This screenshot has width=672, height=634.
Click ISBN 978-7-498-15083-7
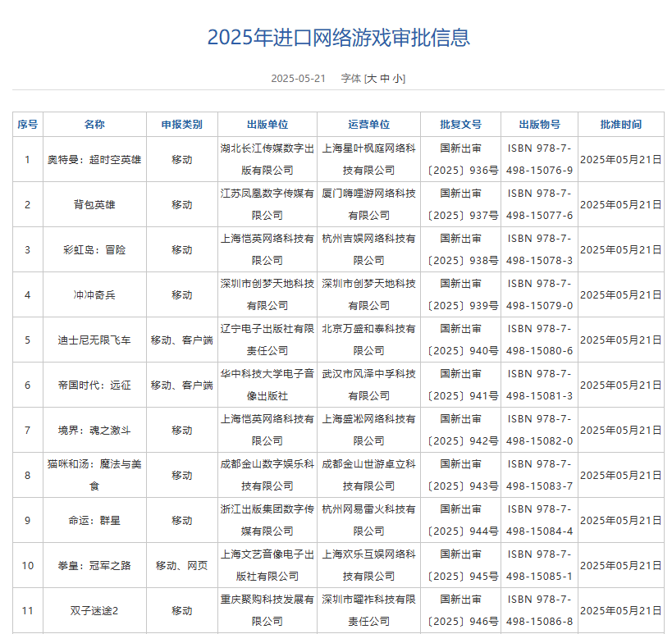tap(539, 475)
